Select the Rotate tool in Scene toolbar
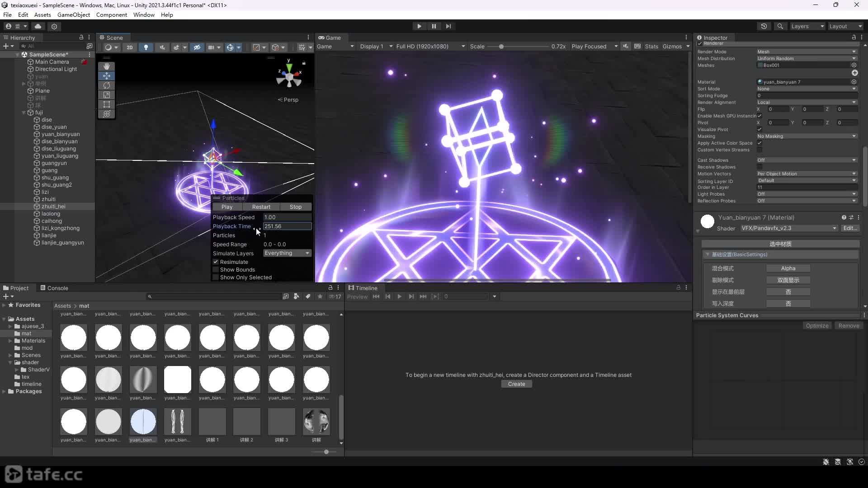The image size is (868, 488). [x=107, y=85]
